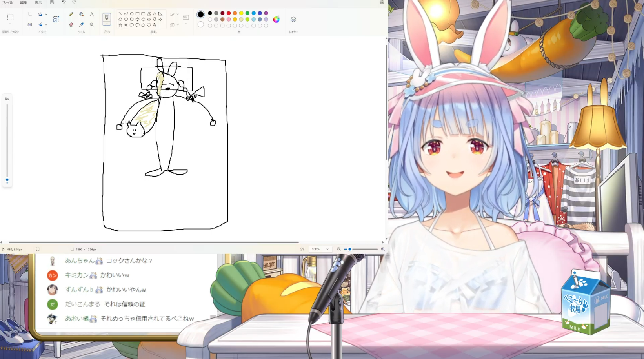Open the 表示 menu
The width and height of the screenshot is (644, 359).
click(38, 2)
